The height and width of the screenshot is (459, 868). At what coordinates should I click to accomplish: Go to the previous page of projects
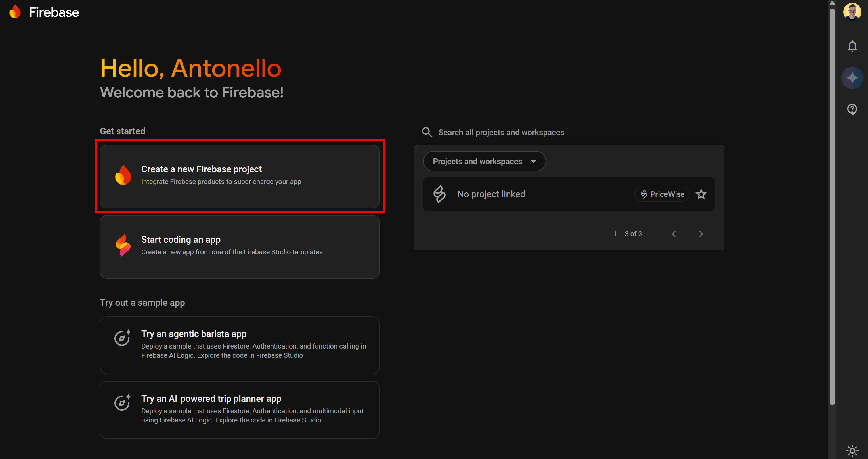point(674,234)
